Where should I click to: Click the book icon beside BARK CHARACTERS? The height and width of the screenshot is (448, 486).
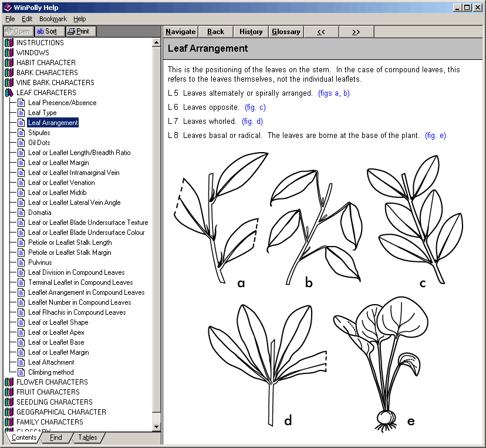[9, 73]
